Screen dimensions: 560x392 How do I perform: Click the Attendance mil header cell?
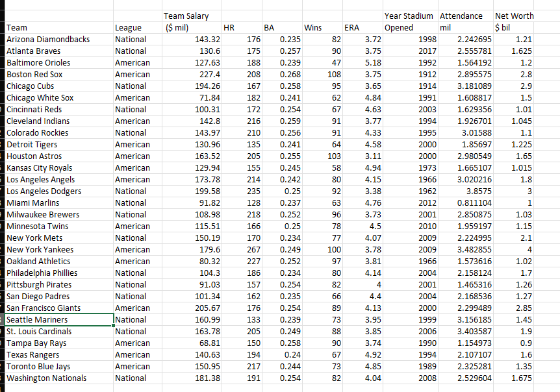[465, 21]
